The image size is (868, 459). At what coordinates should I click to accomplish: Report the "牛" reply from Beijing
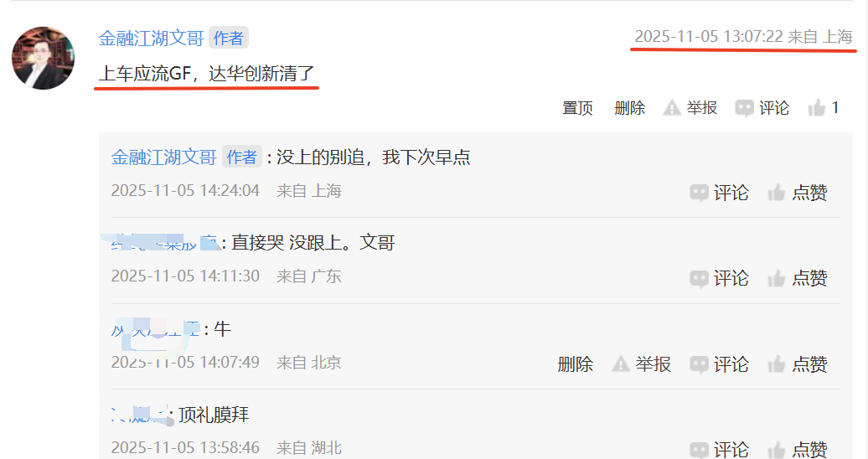(641, 364)
